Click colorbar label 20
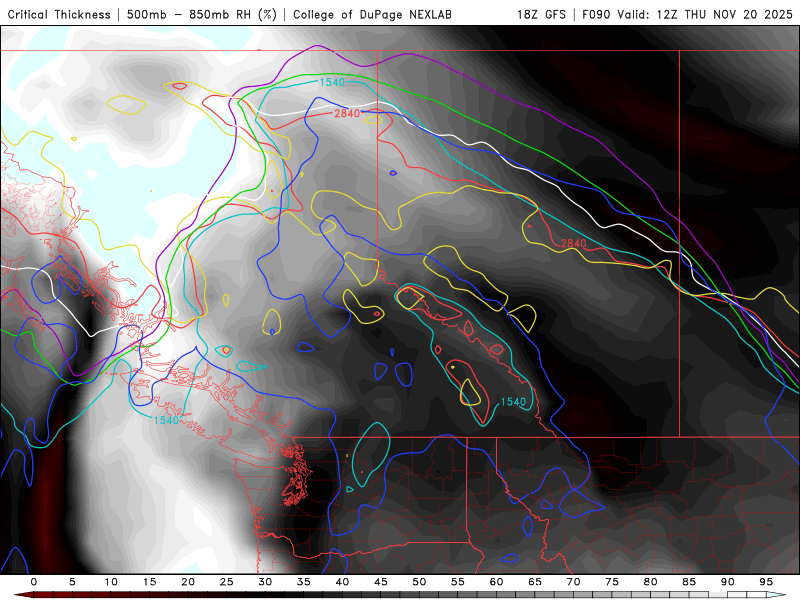 click(188, 582)
